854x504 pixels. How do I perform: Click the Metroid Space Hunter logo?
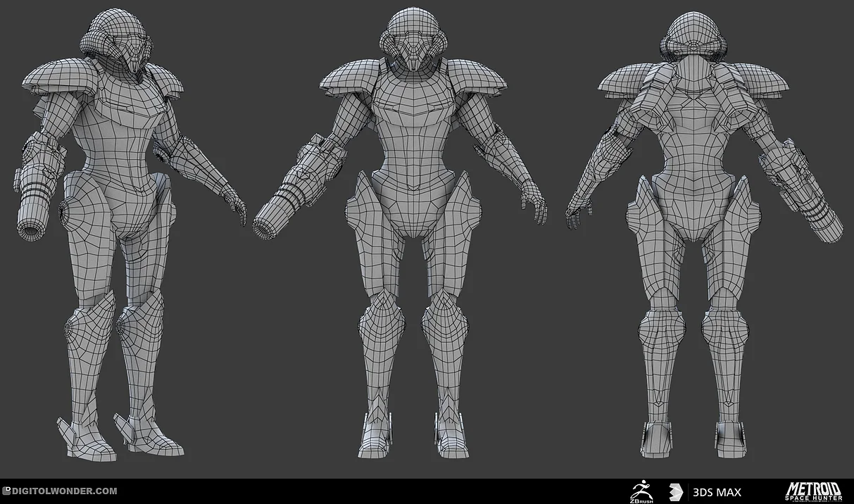(x=812, y=491)
